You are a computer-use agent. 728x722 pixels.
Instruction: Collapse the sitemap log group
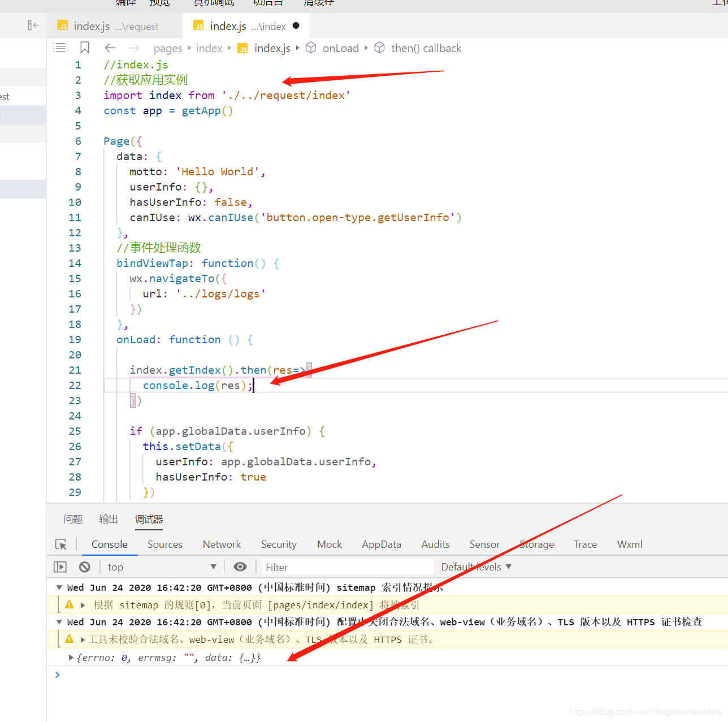pos(59,587)
